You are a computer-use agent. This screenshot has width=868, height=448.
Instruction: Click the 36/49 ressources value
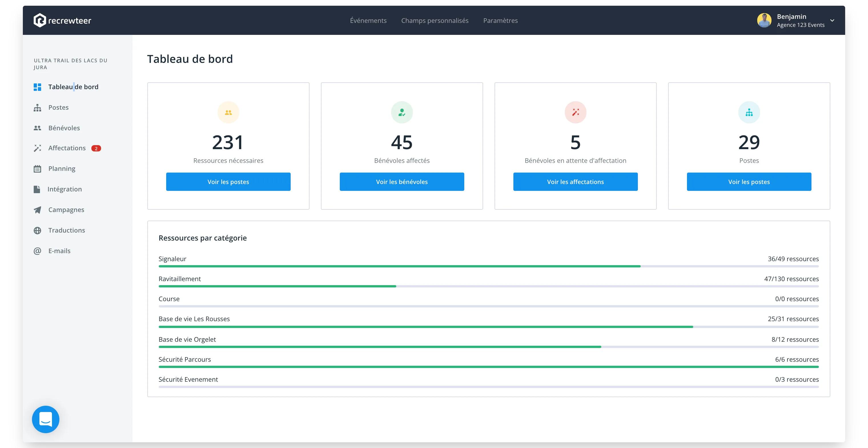793,259
